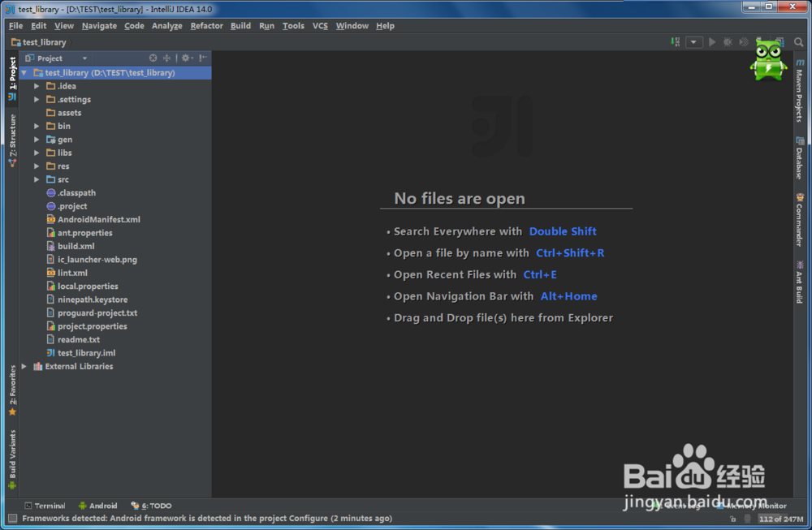The height and width of the screenshot is (530, 812).
Task: Open the Ant Build side tab
Action: [800, 282]
